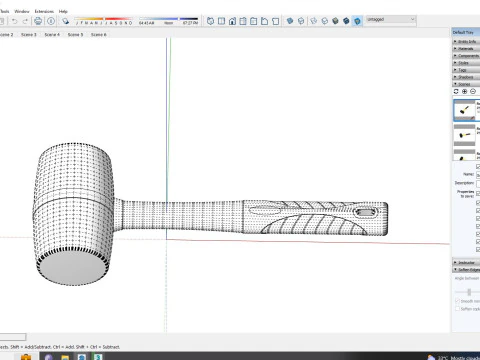The width and height of the screenshot is (480, 360).
Task: Select the mallet head in the viewport
Action: [x=73, y=213]
